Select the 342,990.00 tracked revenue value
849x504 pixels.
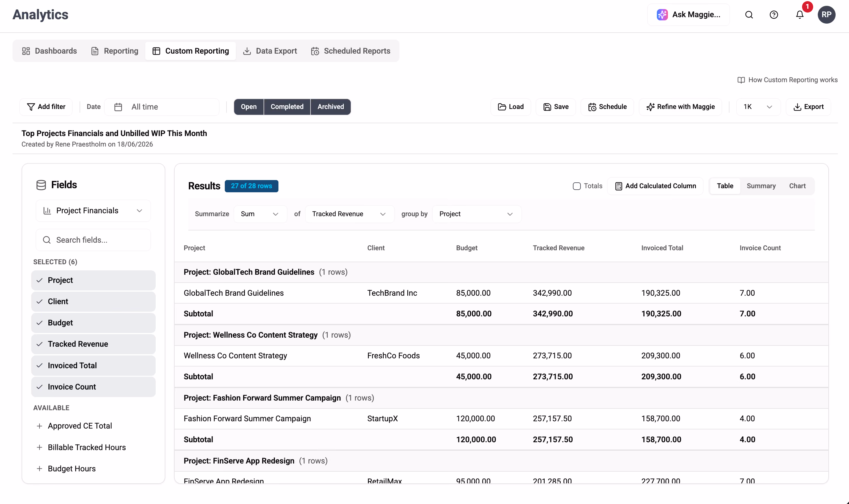[552, 293]
